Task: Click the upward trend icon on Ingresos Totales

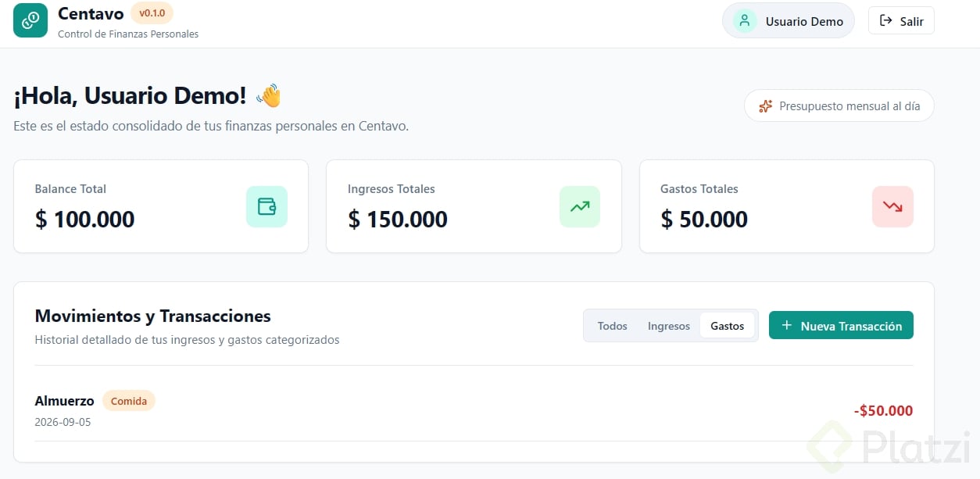Action: pos(580,206)
